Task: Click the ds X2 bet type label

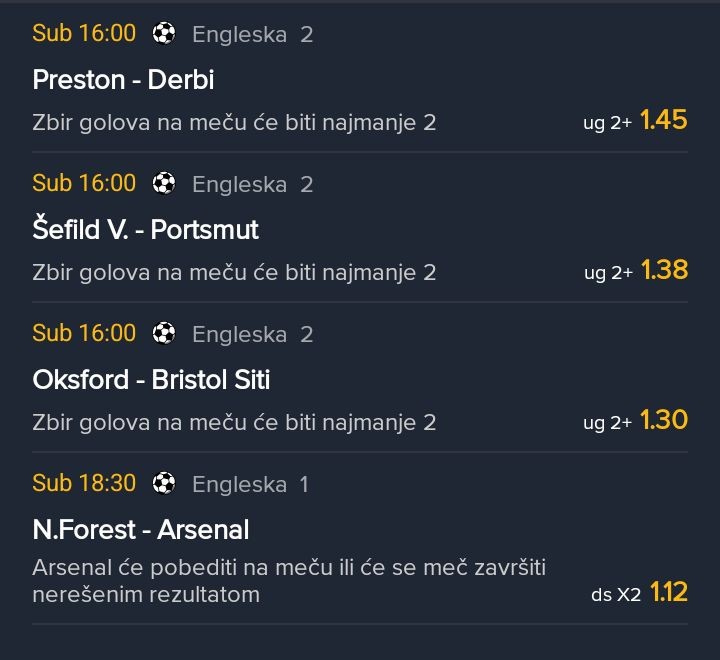Action: 616,595
